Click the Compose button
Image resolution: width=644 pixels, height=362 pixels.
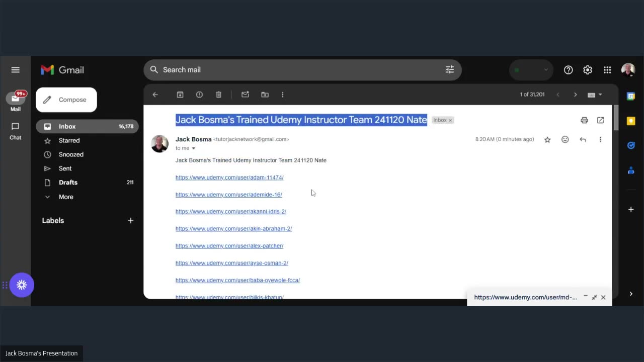tap(66, 100)
